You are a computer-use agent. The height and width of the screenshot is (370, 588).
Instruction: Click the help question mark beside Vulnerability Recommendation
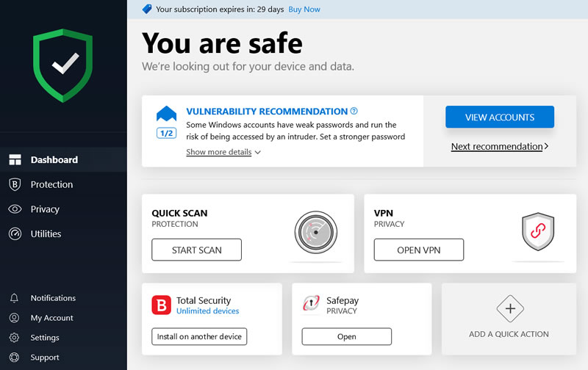coord(354,111)
